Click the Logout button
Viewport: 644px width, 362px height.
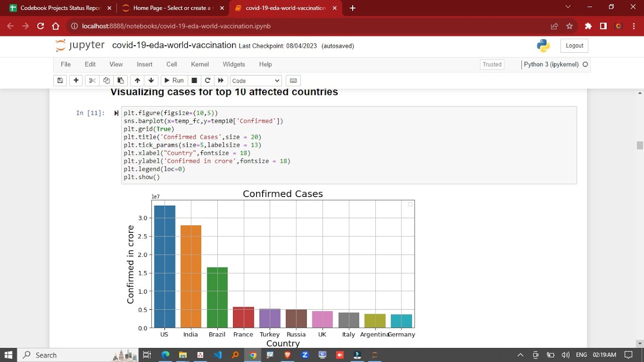pyautogui.click(x=574, y=46)
